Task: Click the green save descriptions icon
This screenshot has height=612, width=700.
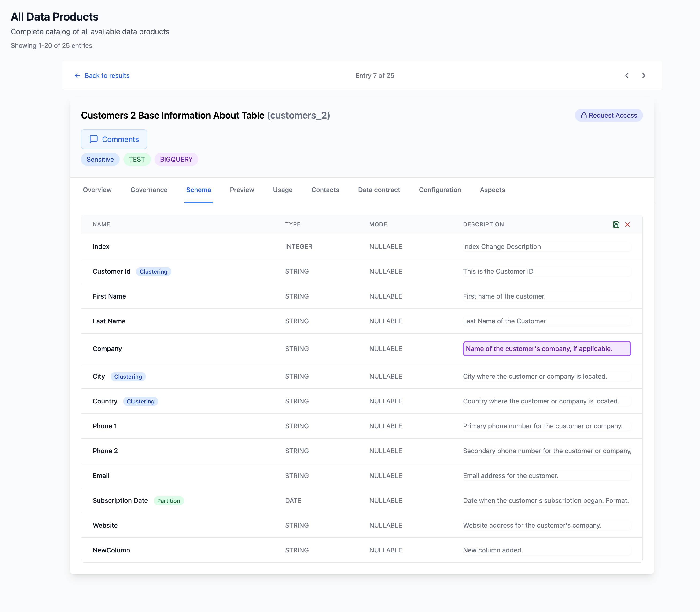Action: pyautogui.click(x=616, y=224)
